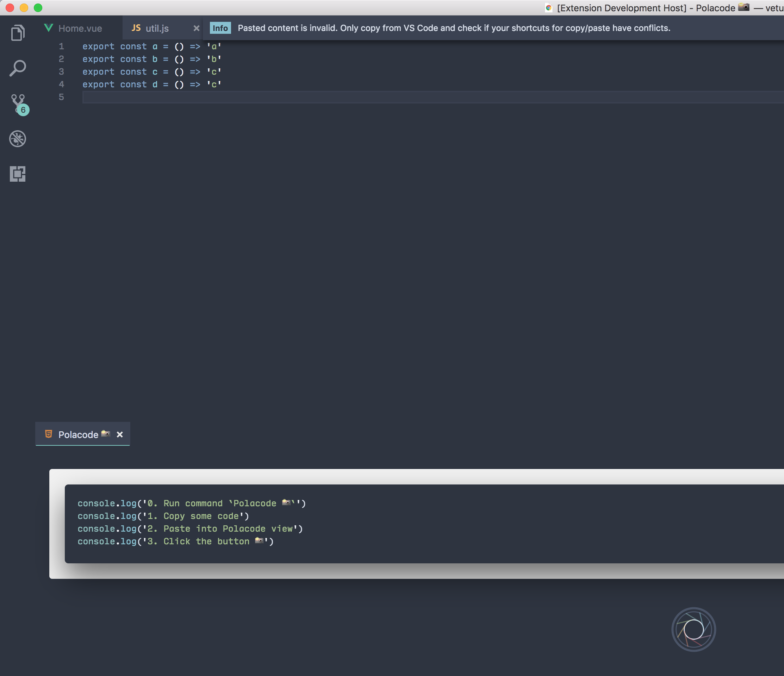This screenshot has width=784, height=676.
Task: Click the HTML icon on the Polacode panel tab
Action: pyautogui.click(x=49, y=434)
